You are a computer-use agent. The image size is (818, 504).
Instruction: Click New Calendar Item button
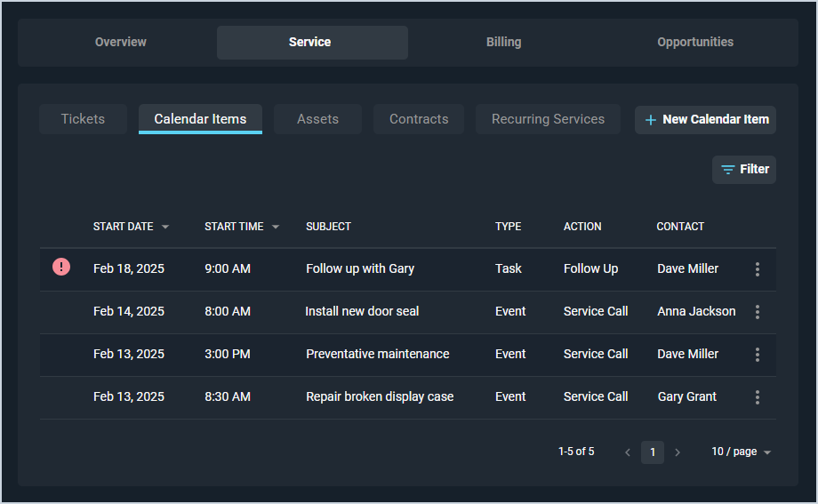tap(705, 120)
